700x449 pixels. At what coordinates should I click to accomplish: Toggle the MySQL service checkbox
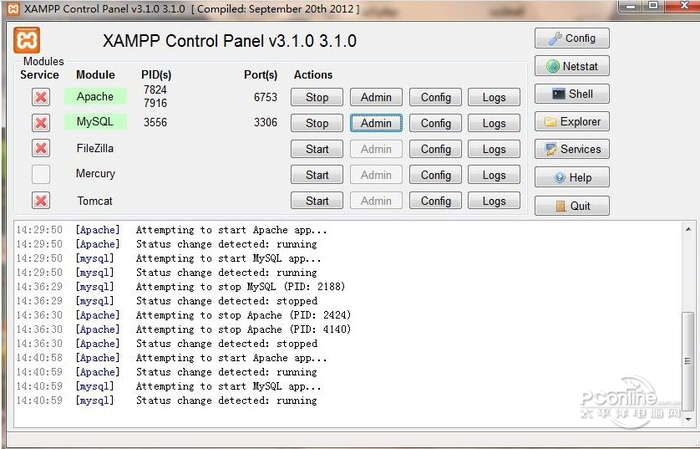pos(41,123)
